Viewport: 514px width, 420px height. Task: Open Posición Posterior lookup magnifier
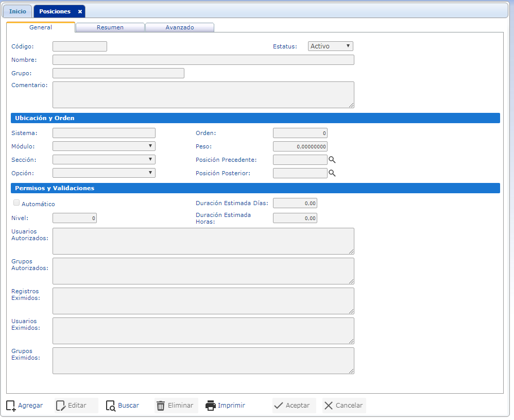tap(332, 173)
